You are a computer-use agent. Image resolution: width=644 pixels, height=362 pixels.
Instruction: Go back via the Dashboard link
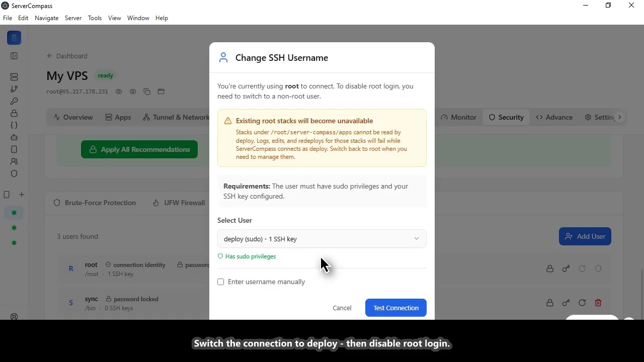[67, 56]
